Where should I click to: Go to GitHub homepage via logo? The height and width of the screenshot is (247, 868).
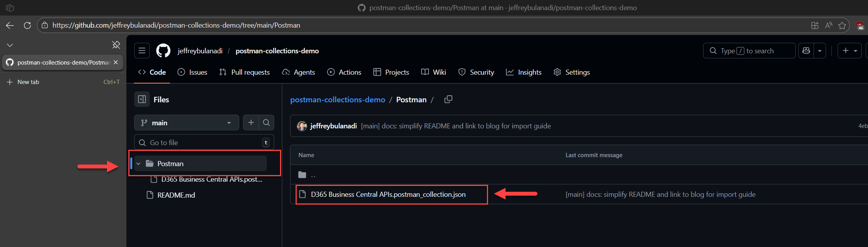pos(163,51)
